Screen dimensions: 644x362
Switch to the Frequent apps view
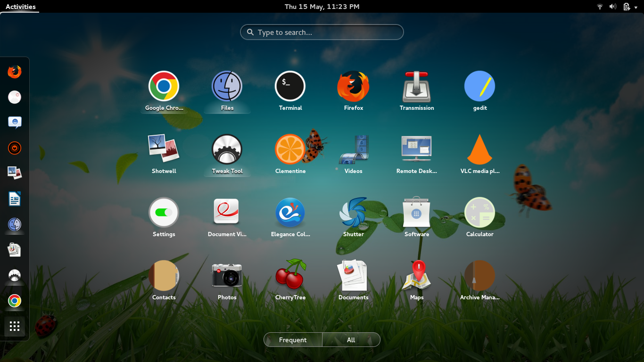(x=293, y=340)
